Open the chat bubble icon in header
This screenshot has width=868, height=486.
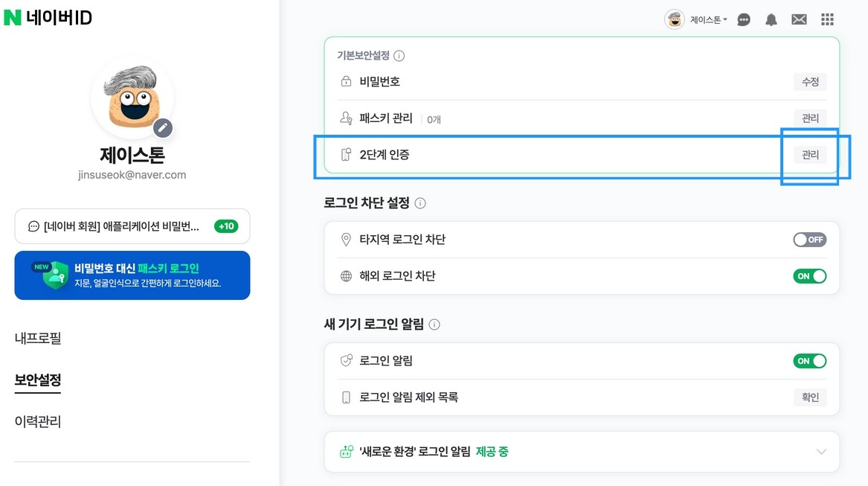(x=744, y=20)
